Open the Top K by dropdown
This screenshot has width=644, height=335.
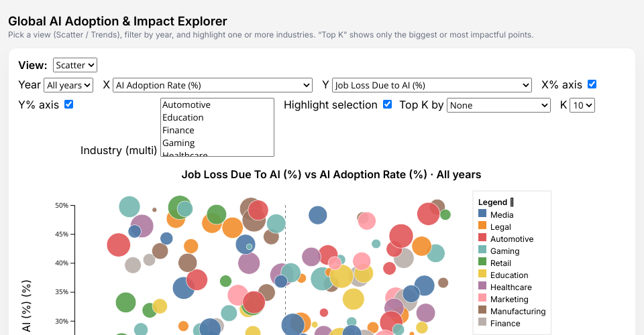(x=499, y=105)
